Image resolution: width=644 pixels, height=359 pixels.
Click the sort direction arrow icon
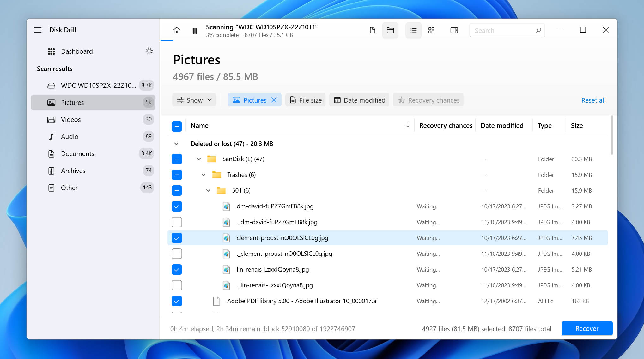click(x=408, y=125)
